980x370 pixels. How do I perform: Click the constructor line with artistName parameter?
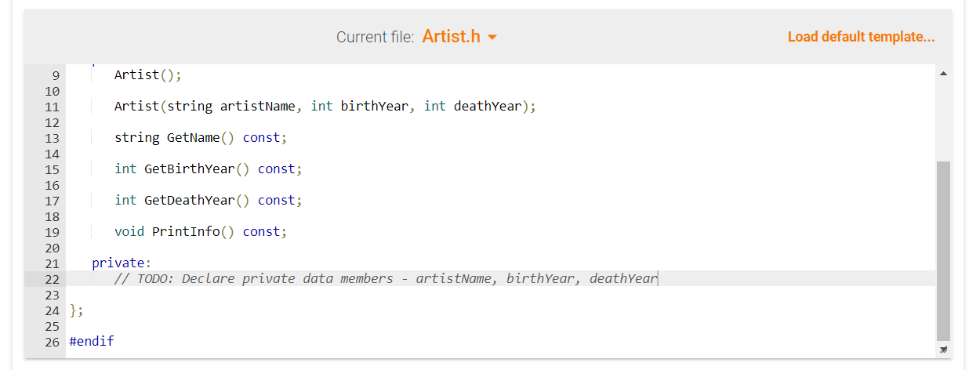tap(325, 107)
